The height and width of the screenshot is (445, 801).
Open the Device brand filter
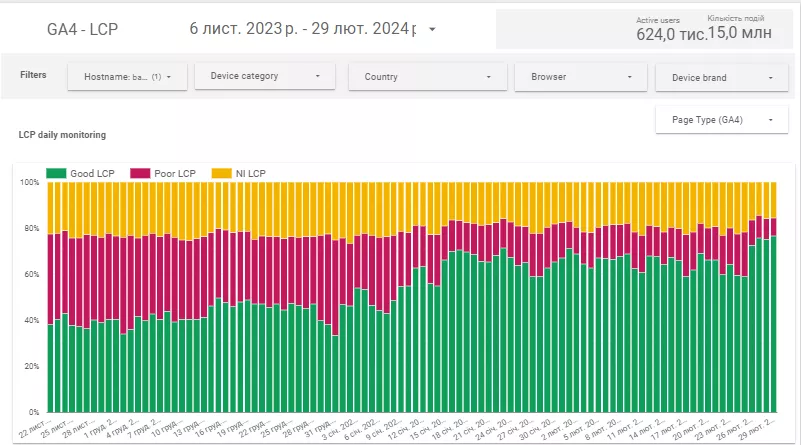coord(722,78)
